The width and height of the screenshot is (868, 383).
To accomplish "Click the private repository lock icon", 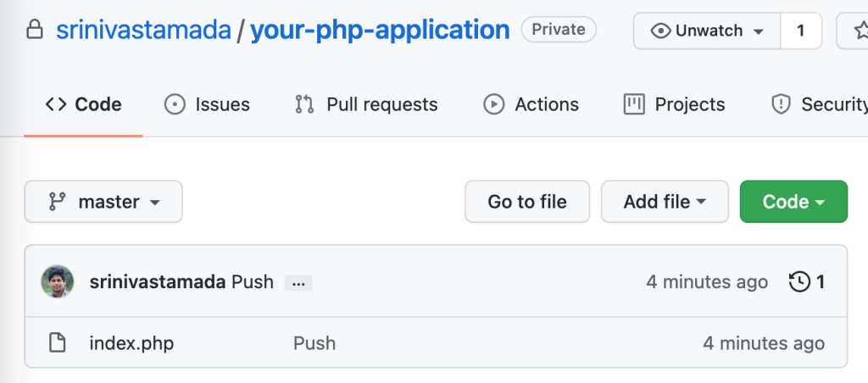I will tap(35, 30).
